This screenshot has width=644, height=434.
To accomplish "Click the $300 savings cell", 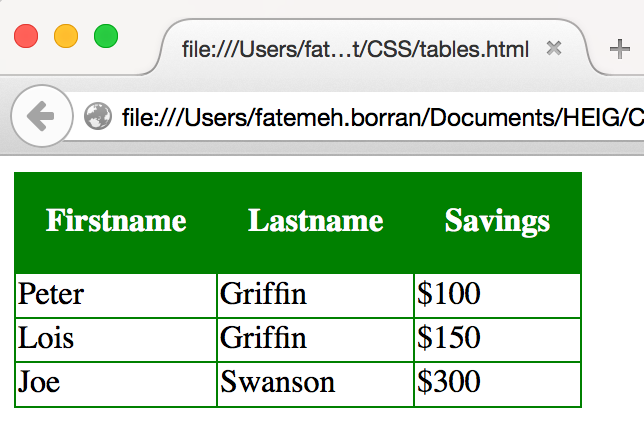I will tap(497, 384).
